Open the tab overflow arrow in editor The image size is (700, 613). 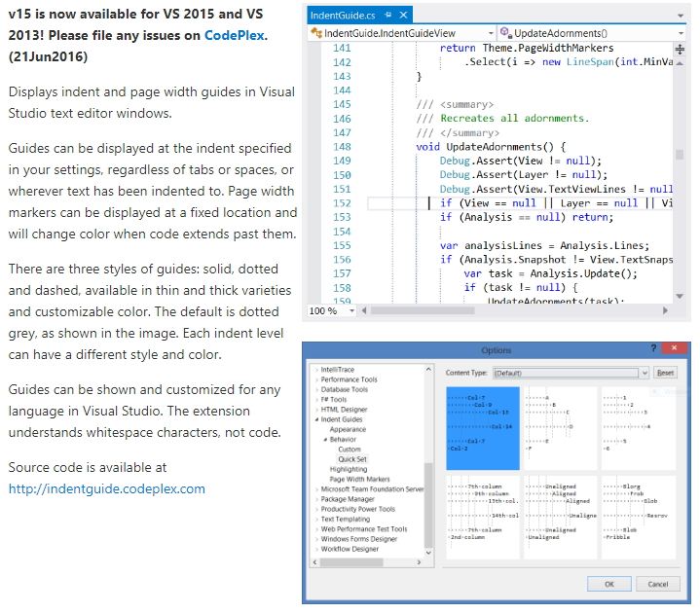(x=680, y=16)
